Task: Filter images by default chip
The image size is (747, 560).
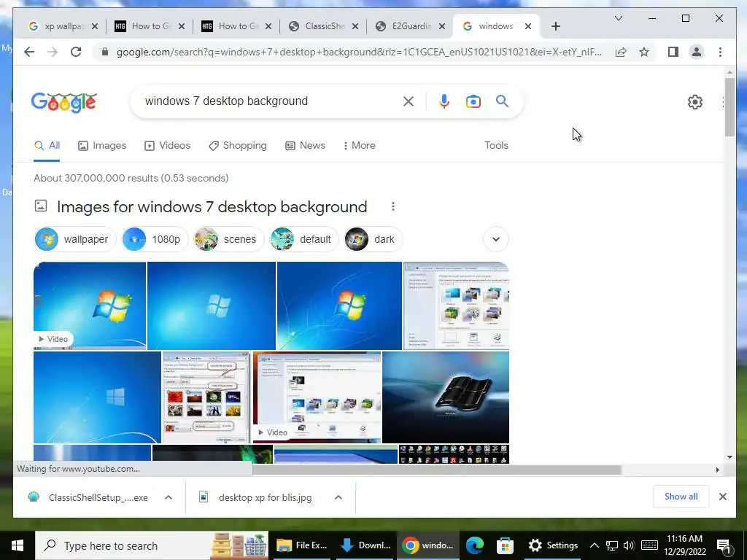Action: pos(304,239)
